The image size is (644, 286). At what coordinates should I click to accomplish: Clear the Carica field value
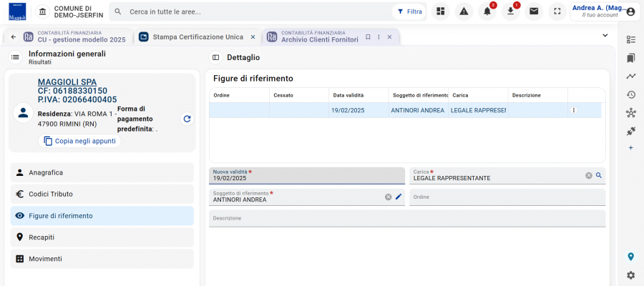(x=589, y=176)
